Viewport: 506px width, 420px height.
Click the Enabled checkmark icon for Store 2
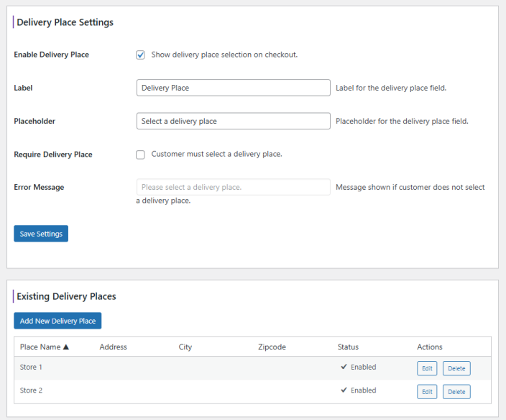tap(344, 391)
